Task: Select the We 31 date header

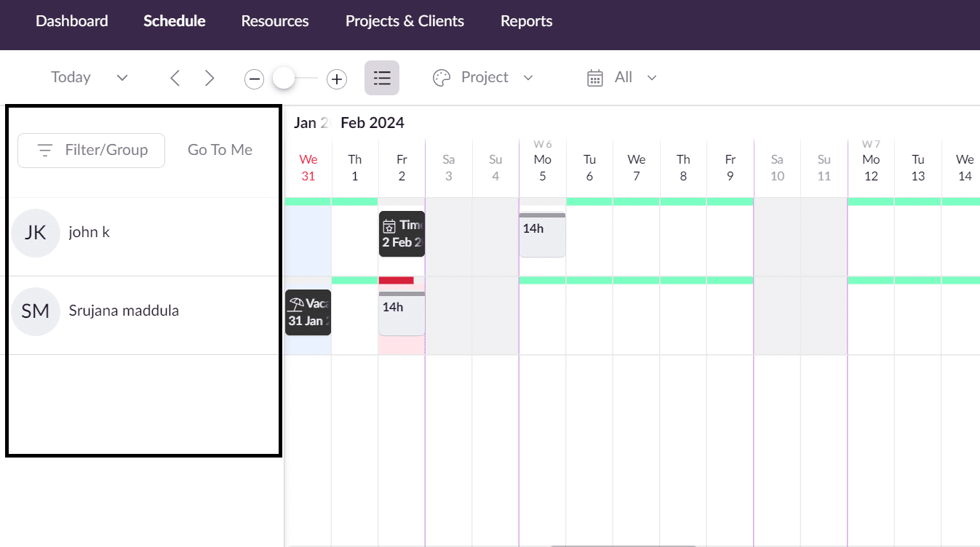Action: click(308, 167)
